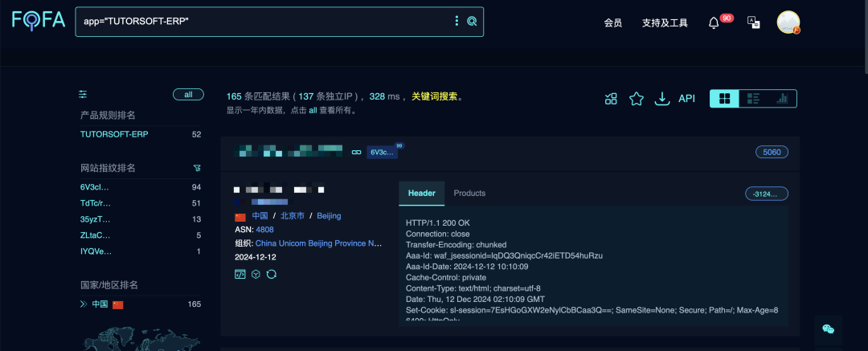The width and height of the screenshot is (868, 351).
Task: Switch to statistics chart view
Action: 782,99
